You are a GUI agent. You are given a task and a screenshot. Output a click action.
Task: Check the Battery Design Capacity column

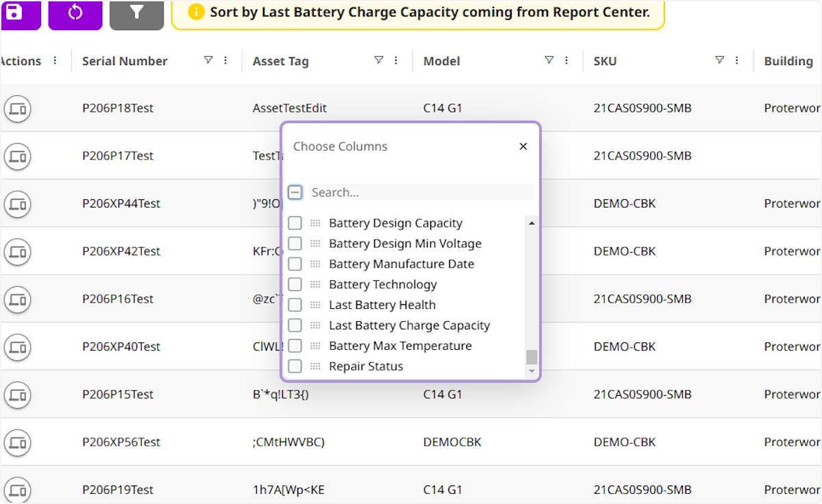[295, 223]
